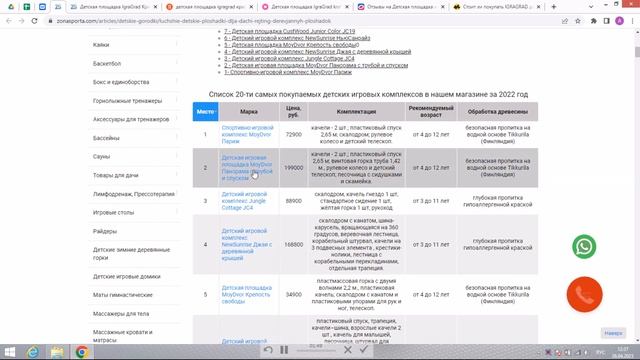This screenshot has width=640, height=360.
Task: Open sidebar category 'Маты гимнастические'
Action: pyautogui.click(x=122, y=295)
